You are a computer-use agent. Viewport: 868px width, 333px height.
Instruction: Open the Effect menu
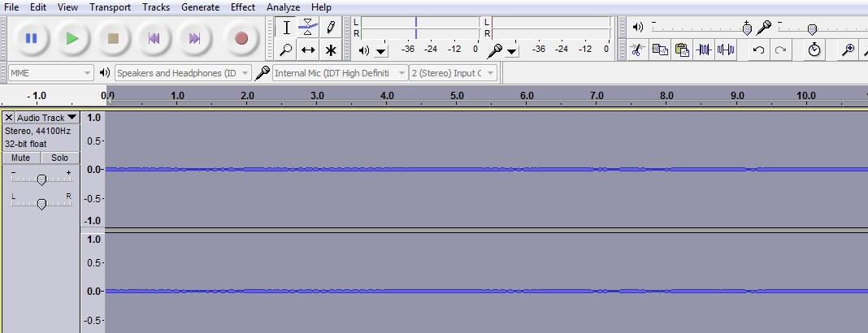pos(242,7)
